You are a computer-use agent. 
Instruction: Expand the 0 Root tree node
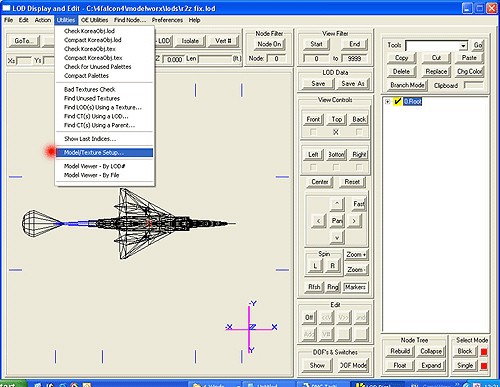point(387,101)
